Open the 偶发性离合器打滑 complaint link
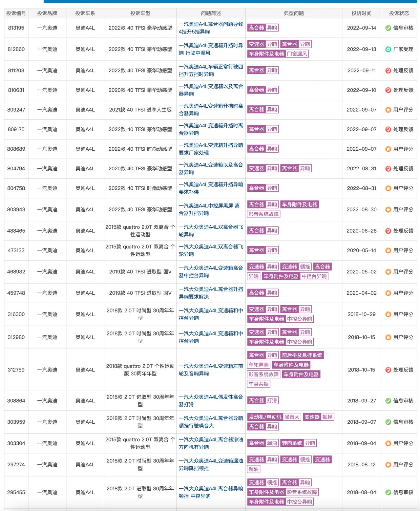The width and height of the screenshot is (420, 511). [x=211, y=401]
